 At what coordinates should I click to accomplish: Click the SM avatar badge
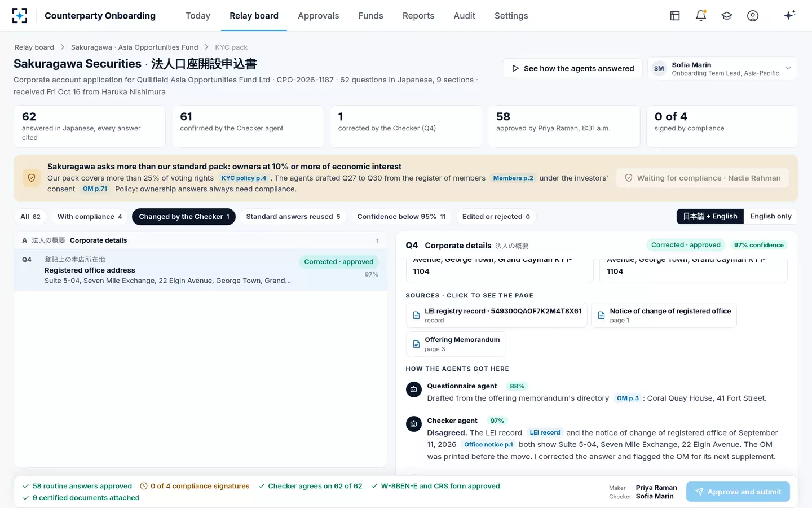point(659,69)
